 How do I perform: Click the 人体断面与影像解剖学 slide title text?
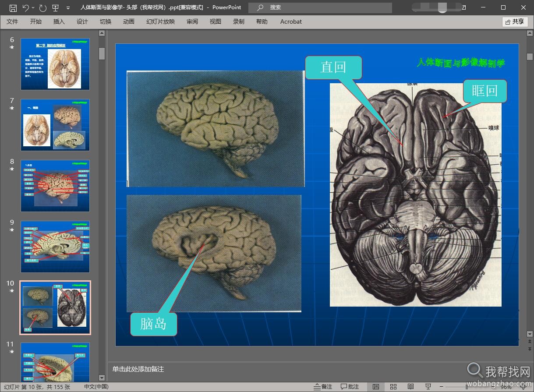[461, 63]
